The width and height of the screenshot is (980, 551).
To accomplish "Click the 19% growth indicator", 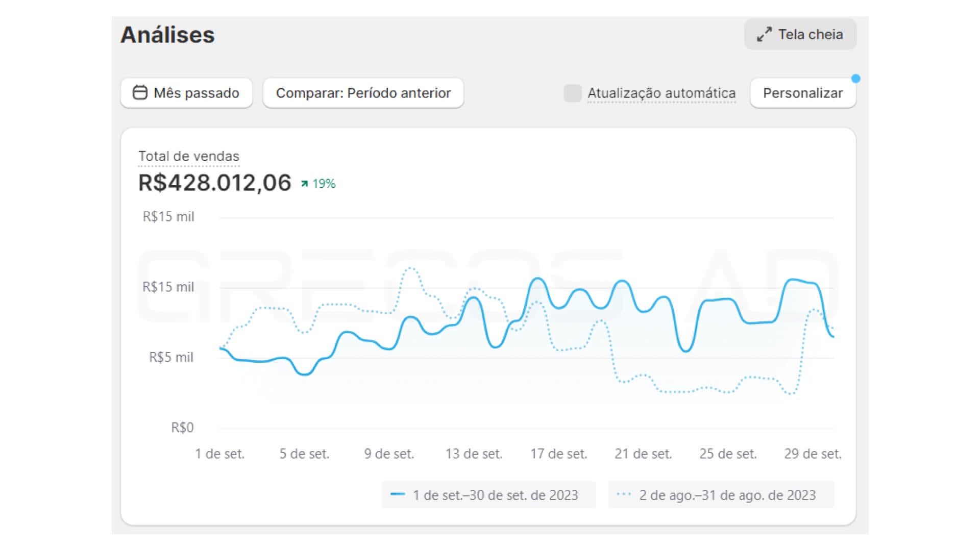I will click(324, 184).
